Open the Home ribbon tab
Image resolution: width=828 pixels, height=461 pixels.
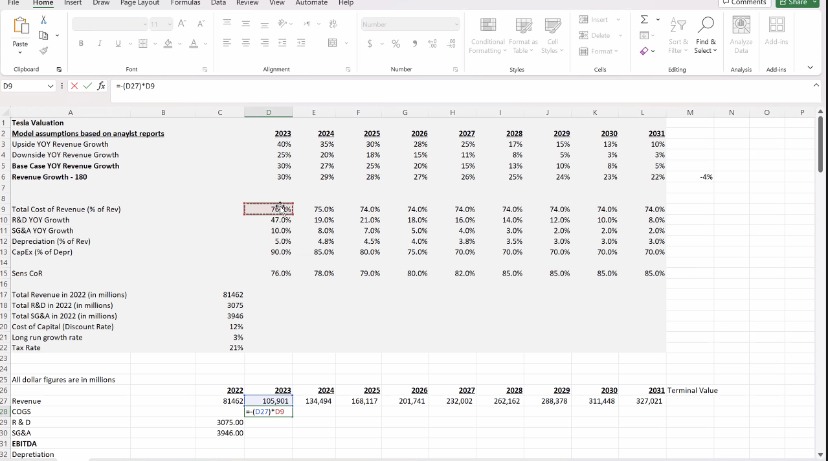pyautogui.click(x=43, y=3)
